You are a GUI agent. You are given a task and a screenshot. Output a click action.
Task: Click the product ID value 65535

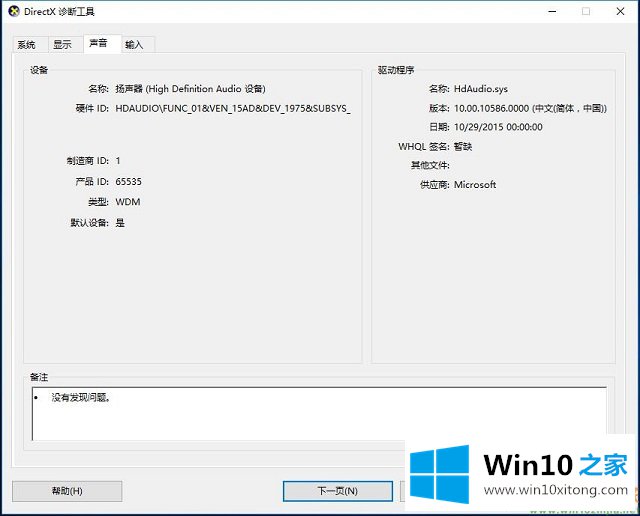tap(129, 182)
